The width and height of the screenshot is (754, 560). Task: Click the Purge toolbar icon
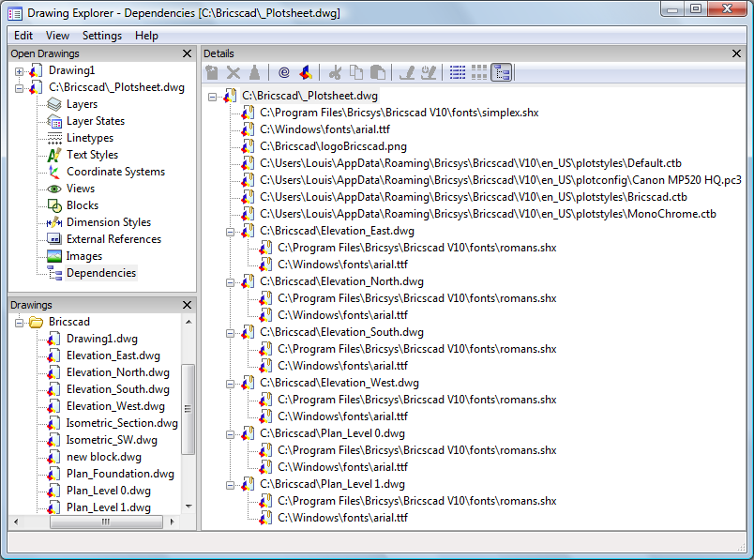coord(254,72)
